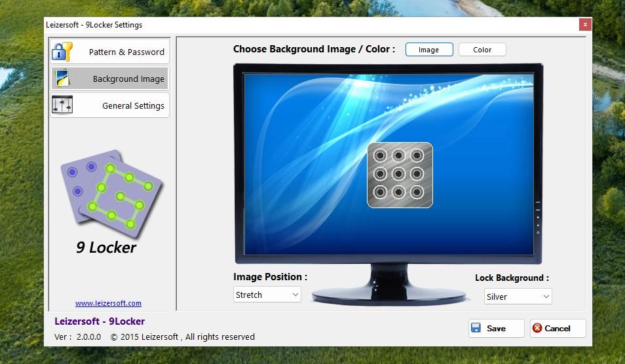Choose the Image background option
The image size is (625, 364).
click(429, 50)
